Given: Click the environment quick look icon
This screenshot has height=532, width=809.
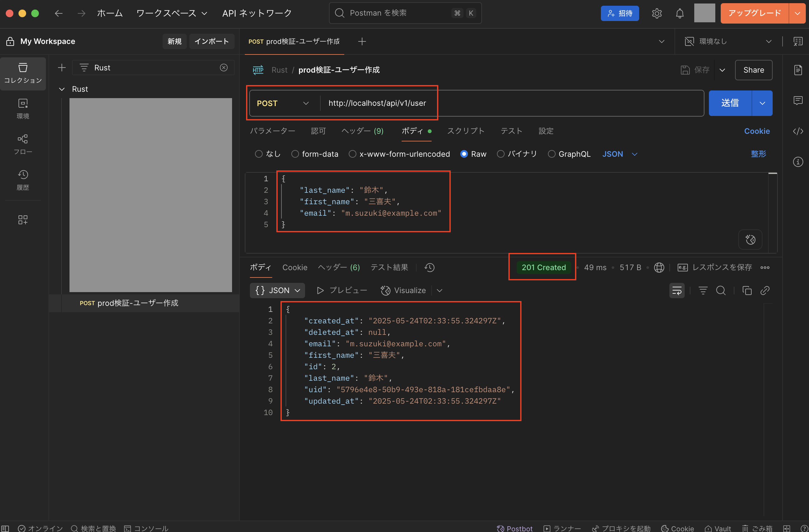Looking at the screenshot, I should [798, 41].
